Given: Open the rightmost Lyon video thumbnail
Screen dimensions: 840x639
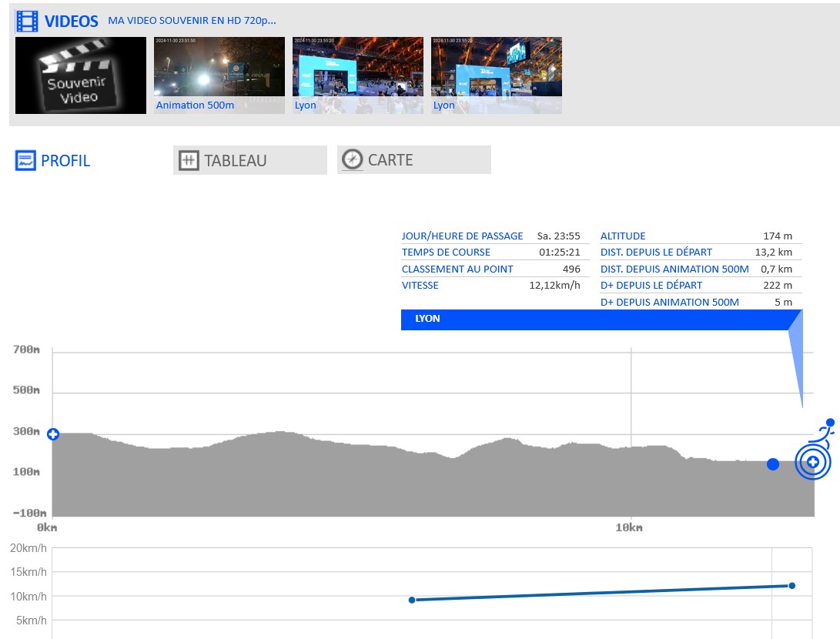Looking at the screenshot, I should (497, 75).
